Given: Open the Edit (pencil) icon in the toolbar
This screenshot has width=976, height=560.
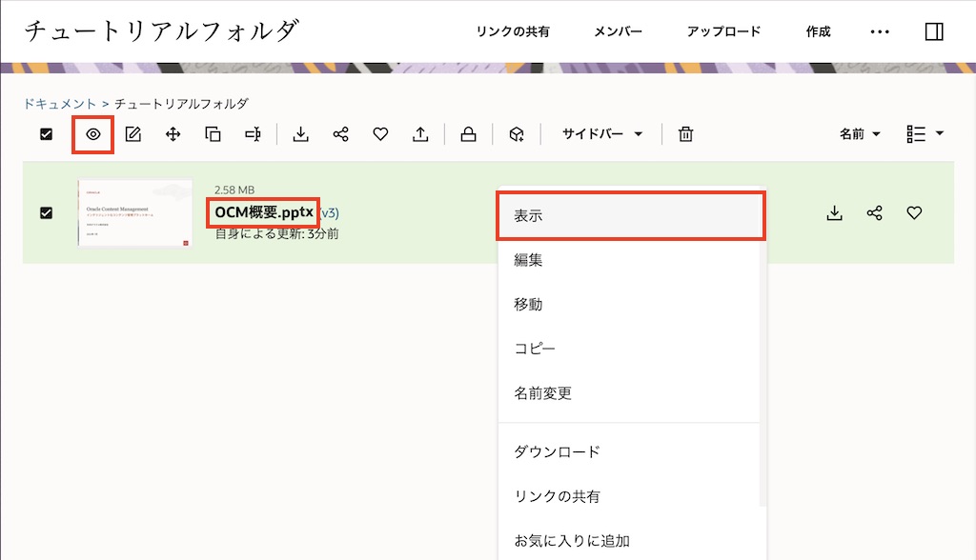Looking at the screenshot, I should (x=132, y=134).
